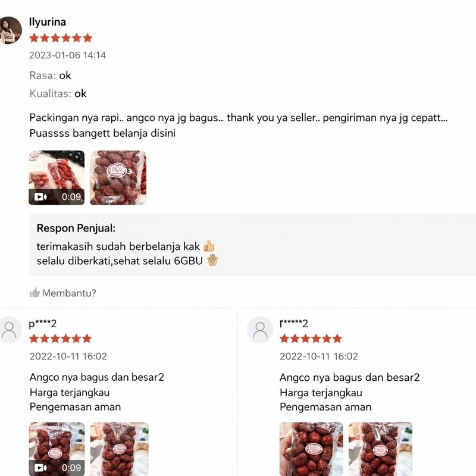476x476 pixels.
Task: Click the Respon Penjual reply box
Action: click(x=252, y=245)
